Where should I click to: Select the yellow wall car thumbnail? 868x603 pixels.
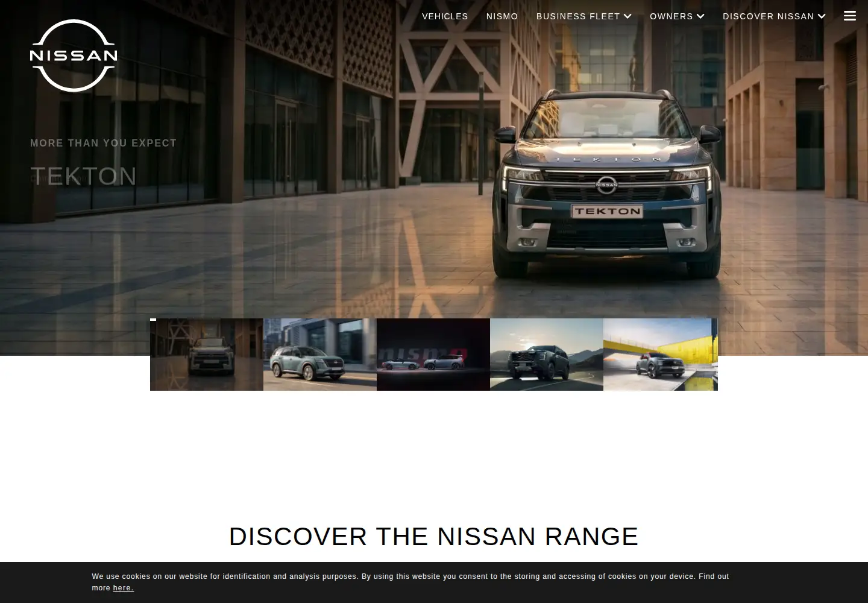pos(661,355)
